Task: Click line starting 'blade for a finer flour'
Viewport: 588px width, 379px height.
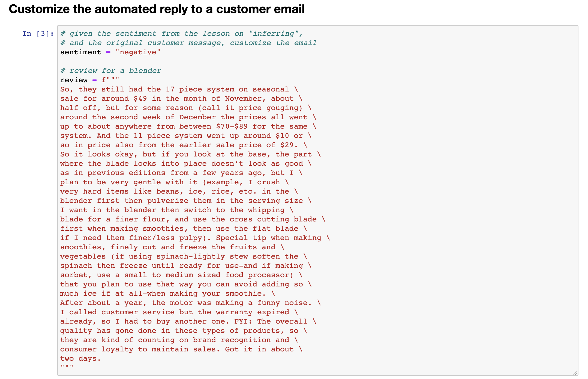Action: click(193, 219)
